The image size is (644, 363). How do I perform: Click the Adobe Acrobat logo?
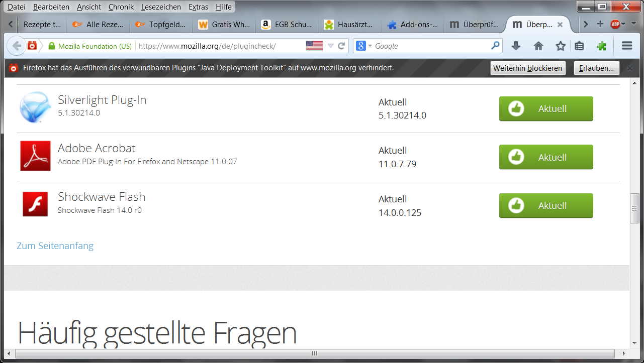click(x=36, y=156)
